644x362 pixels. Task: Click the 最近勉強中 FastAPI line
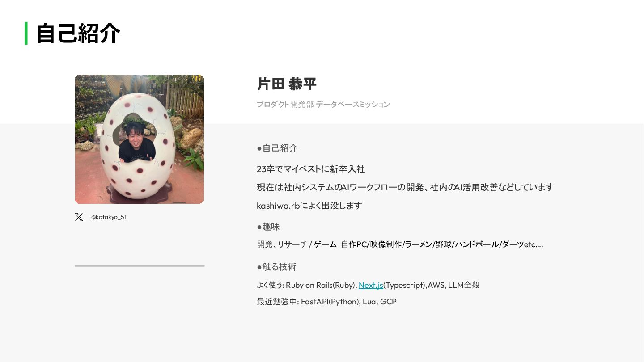326,302
